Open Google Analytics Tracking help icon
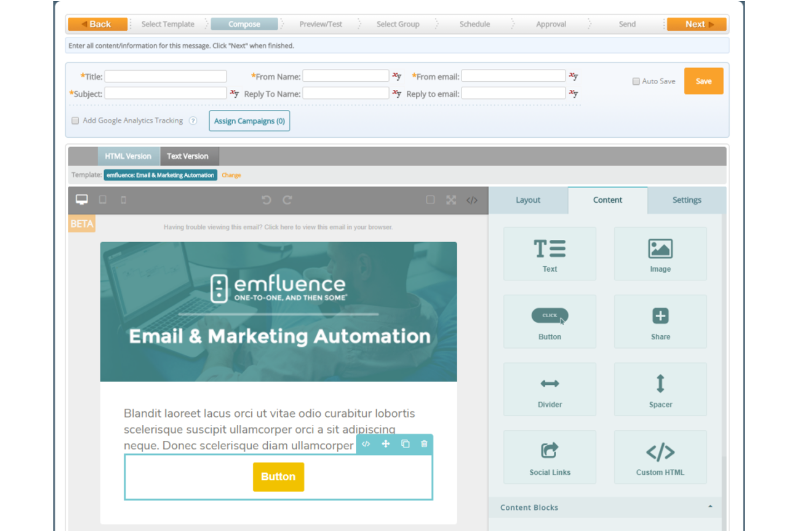The height and width of the screenshot is (532, 798). 193,121
